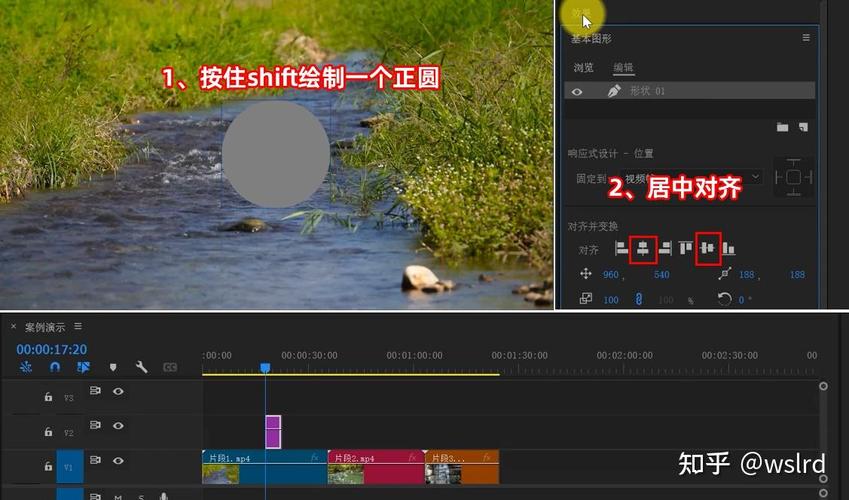Toggle lock on track V2
The image size is (849, 500).
click(x=48, y=431)
